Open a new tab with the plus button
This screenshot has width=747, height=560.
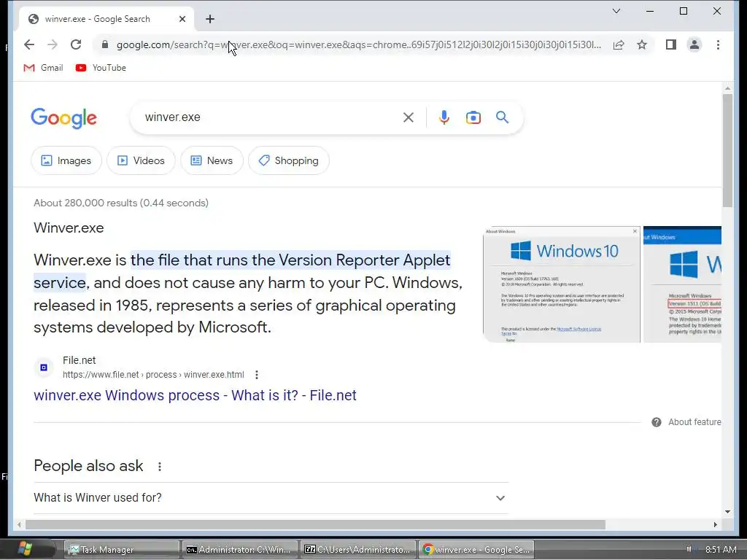click(210, 19)
